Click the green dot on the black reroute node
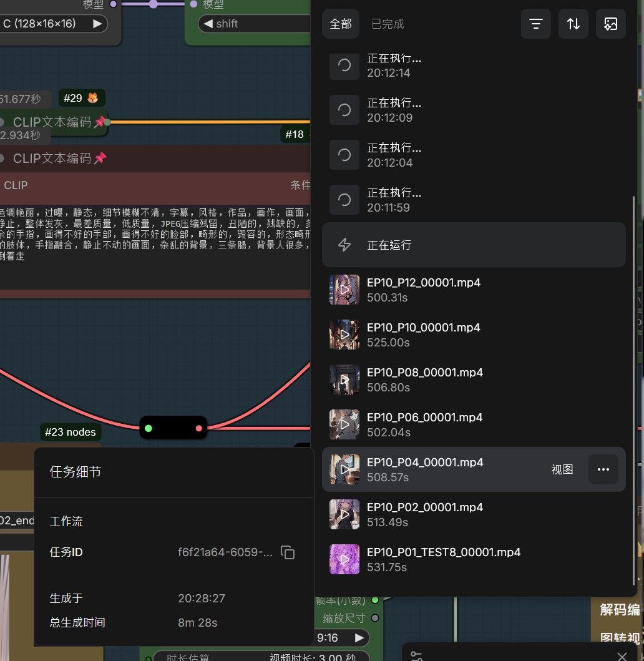The image size is (644, 661). 149,428
